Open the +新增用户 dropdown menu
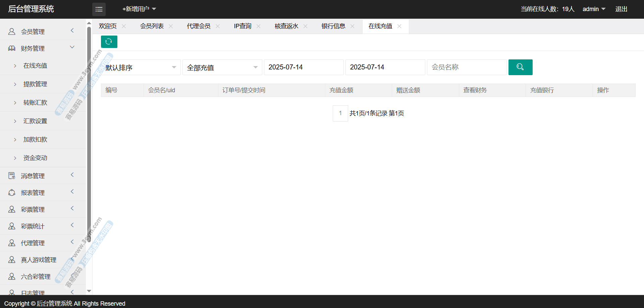The width and height of the screenshot is (644, 308). point(139,9)
